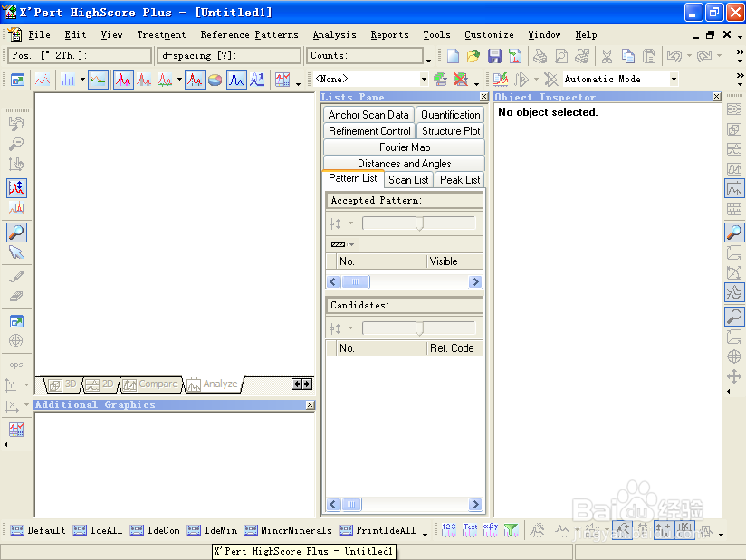Image resolution: width=746 pixels, height=560 pixels.
Task: Click the Cut scissors icon
Action: [607, 56]
